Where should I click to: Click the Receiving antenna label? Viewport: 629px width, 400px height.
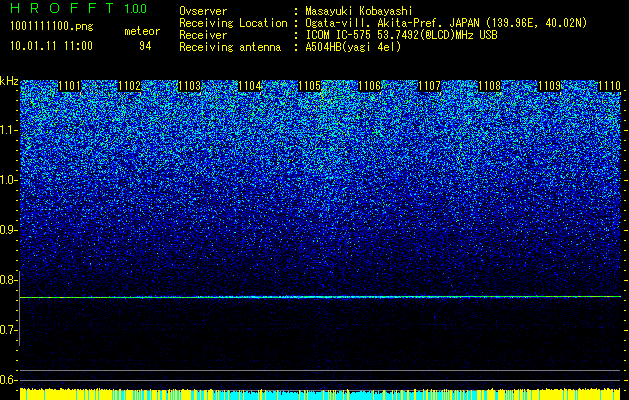point(230,48)
